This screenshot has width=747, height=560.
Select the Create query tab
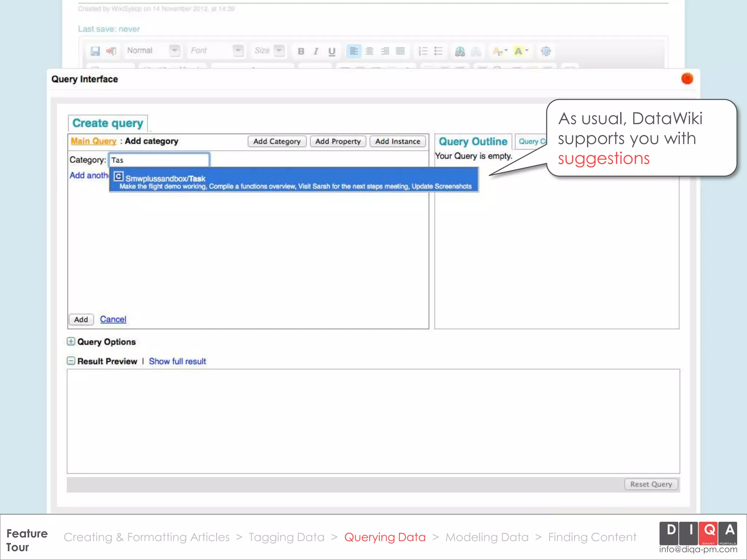(108, 123)
